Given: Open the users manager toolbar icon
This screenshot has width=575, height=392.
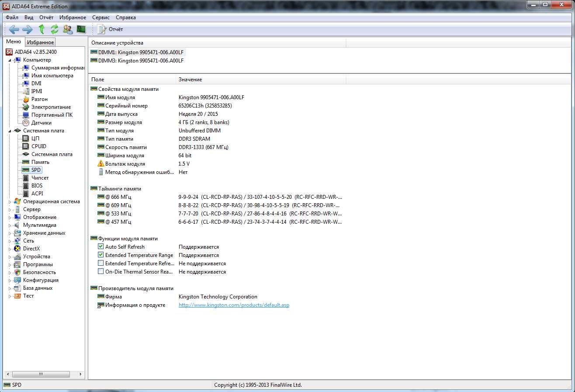Looking at the screenshot, I should tap(68, 29).
